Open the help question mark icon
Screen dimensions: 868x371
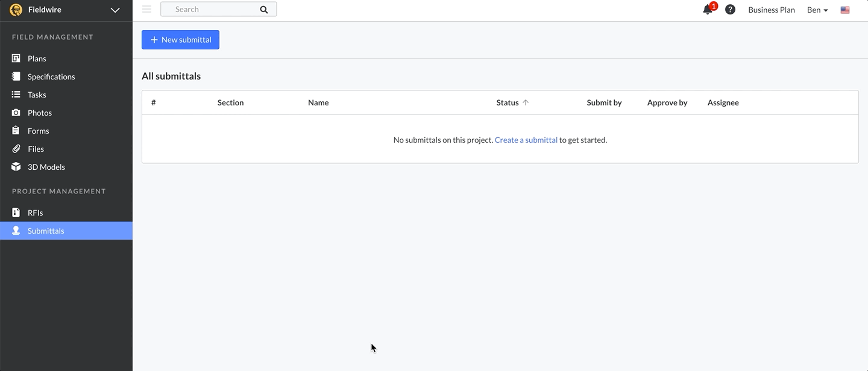click(x=730, y=10)
